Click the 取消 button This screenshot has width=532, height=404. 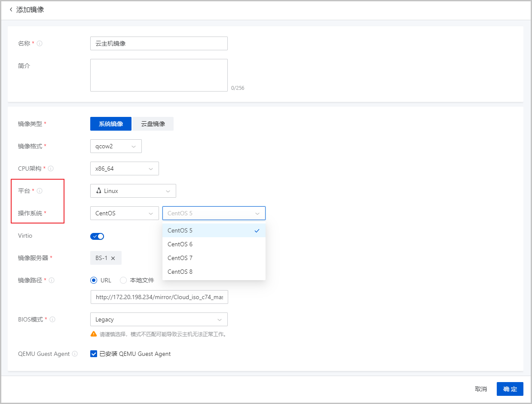(x=481, y=389)
